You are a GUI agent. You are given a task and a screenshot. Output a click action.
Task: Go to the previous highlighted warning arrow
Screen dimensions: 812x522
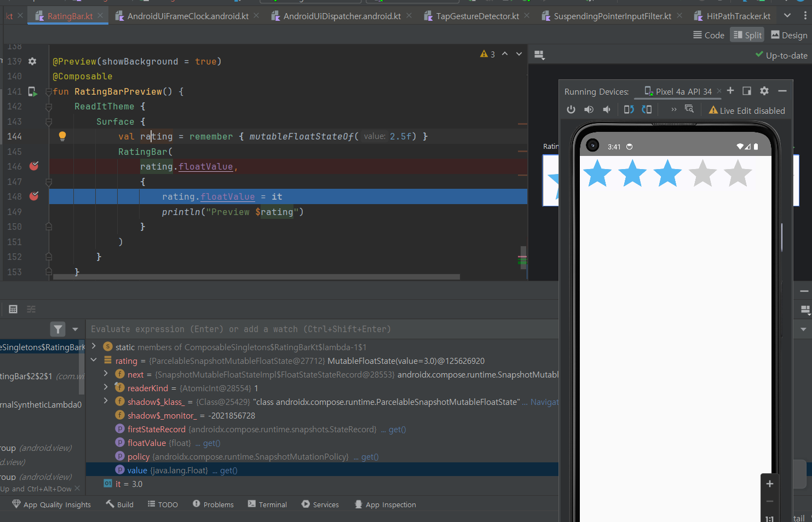(x=505, y=54)
